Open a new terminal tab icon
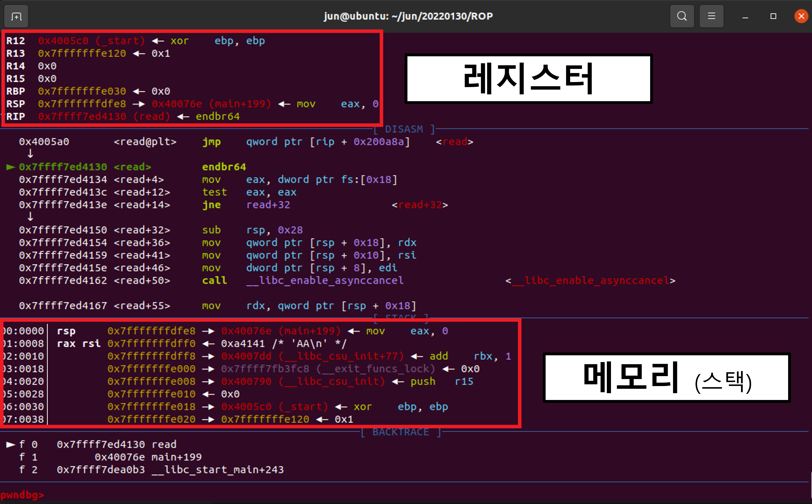The width and height of the screenshot is (812, 504). tap(16, 16)
